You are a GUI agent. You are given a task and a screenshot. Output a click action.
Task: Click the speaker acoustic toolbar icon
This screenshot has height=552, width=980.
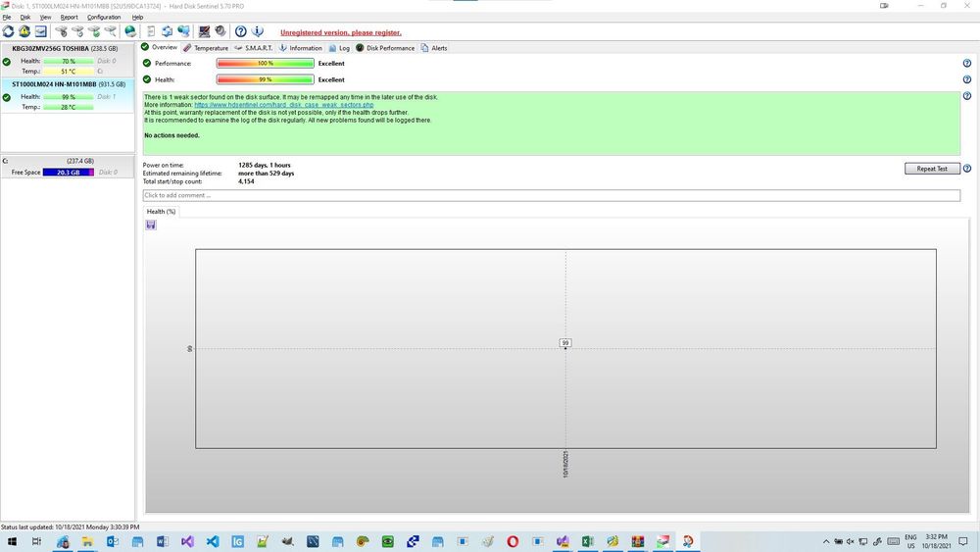[x=220, y=31]
